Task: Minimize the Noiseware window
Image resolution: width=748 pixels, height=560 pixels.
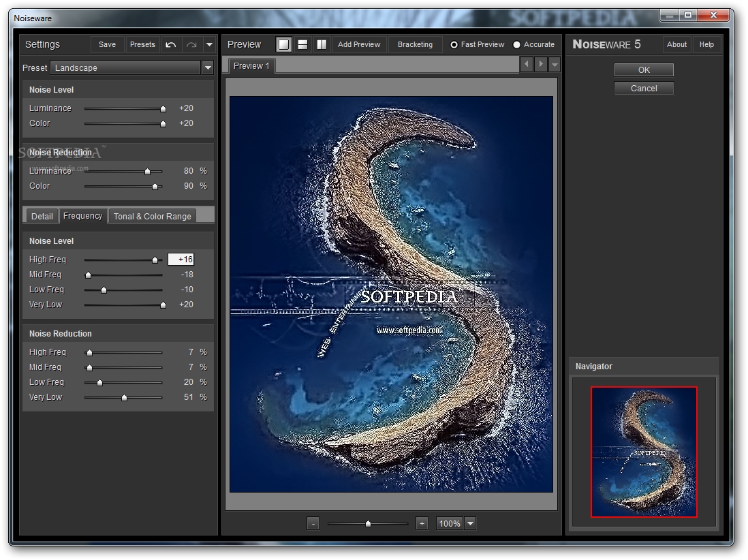Action: (670, 15)
